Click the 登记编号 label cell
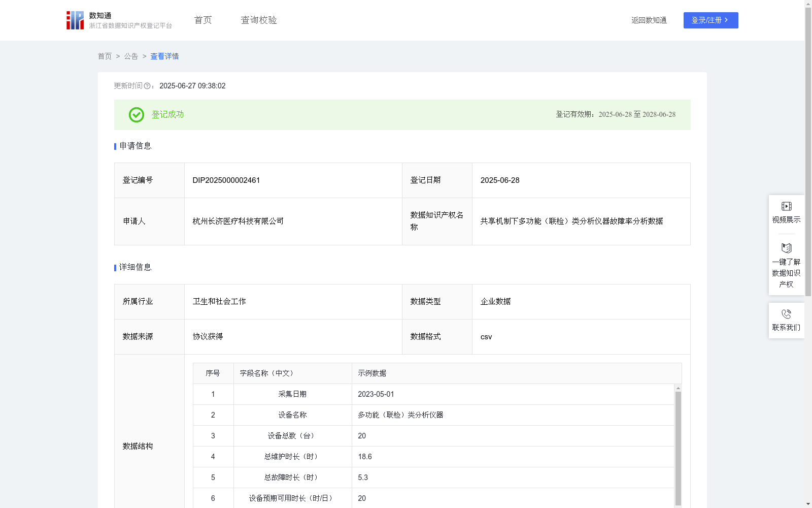The width and height of the screenshot is (812, 508). coord(150,180)
